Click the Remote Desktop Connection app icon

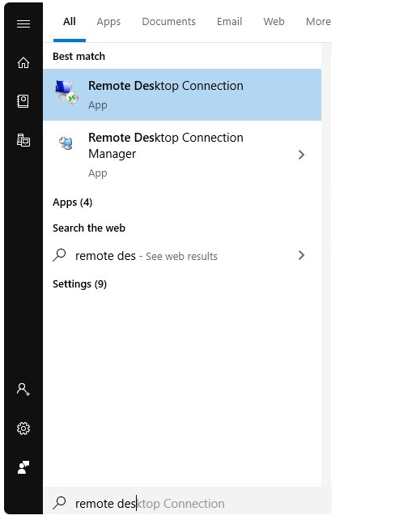click(x=67, y=92)
